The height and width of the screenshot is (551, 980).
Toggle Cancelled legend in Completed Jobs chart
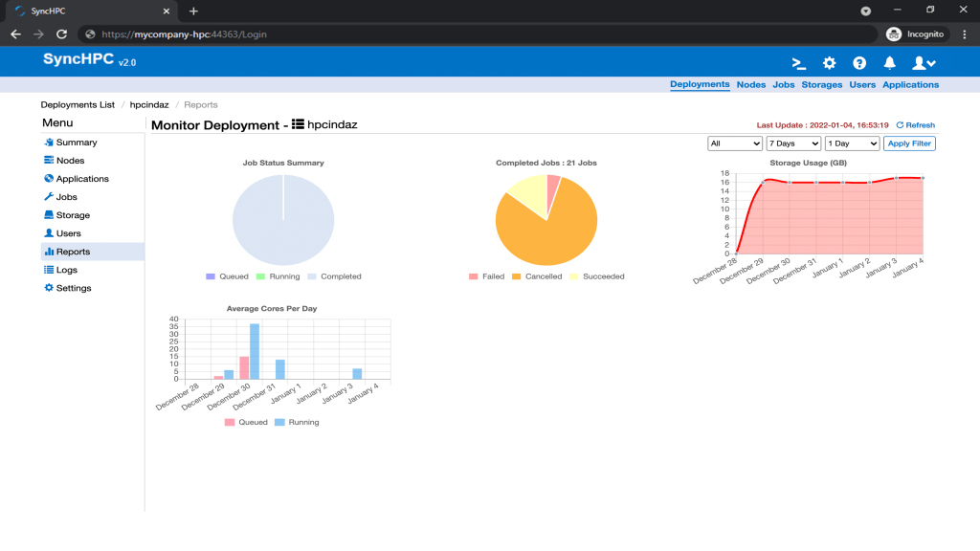point(536,276)
